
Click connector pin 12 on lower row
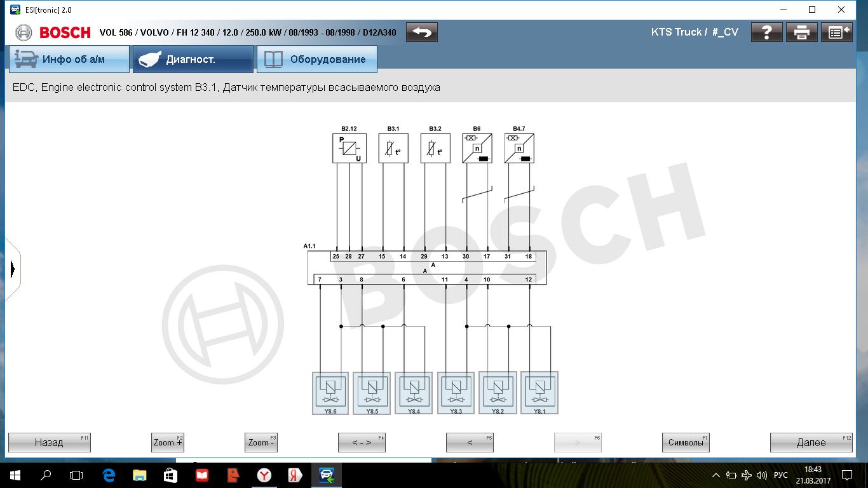pos(528,280)
